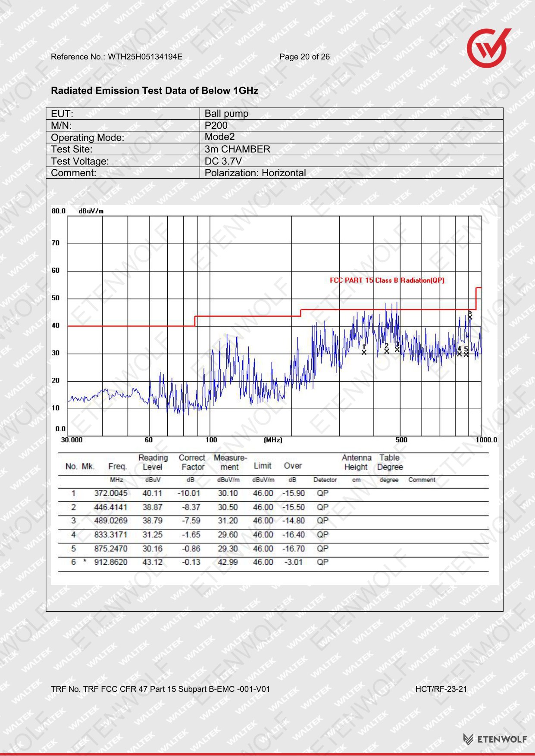Click the '1000.0' frequency axis label
Screen dimensions: 535x756
point(487,440)
